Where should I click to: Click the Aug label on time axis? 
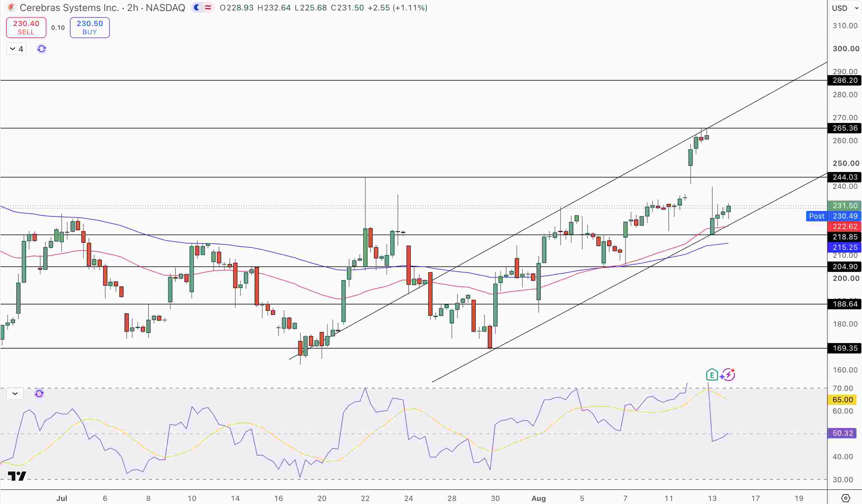538,498
